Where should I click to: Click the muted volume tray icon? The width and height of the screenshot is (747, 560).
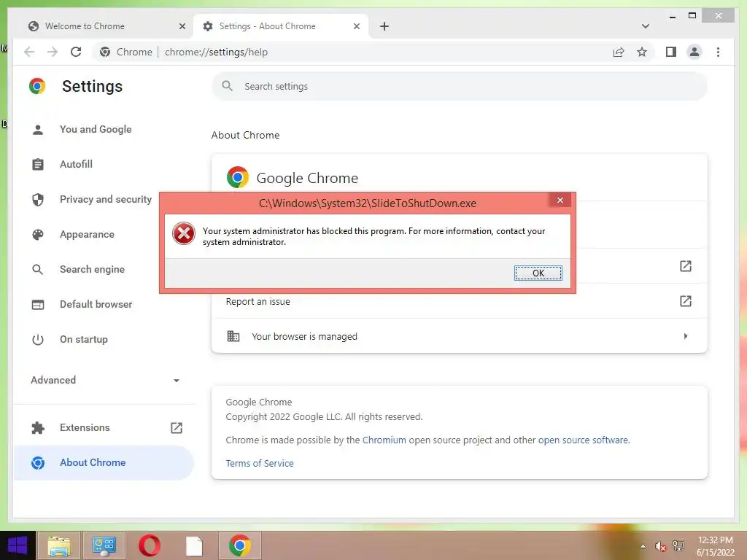click(x=660, y=546)
